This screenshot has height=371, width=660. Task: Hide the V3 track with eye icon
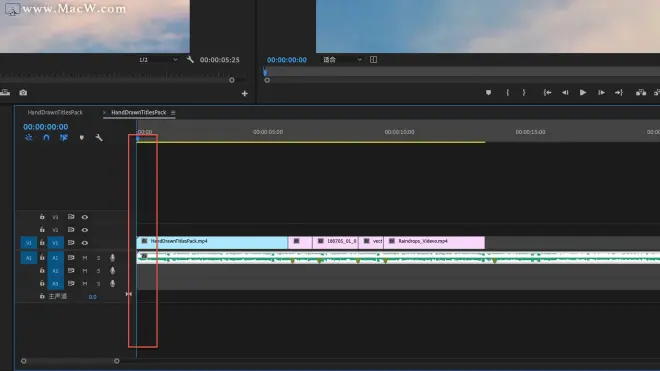[85, 217]
